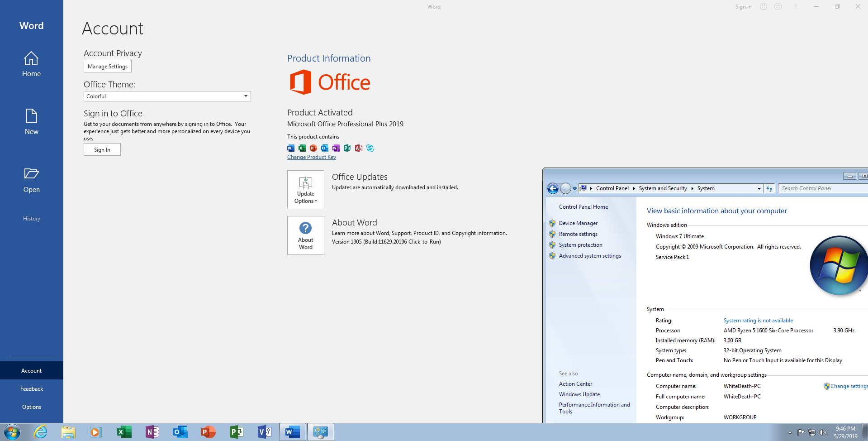Click Back arrow in Control Panel window
This screenshot has height=441, width=868.
tap(553, 188)
